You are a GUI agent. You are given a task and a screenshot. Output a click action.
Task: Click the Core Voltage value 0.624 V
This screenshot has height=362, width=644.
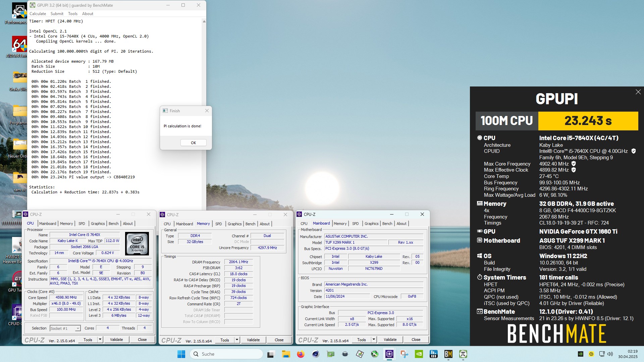(x=108, y=253)
